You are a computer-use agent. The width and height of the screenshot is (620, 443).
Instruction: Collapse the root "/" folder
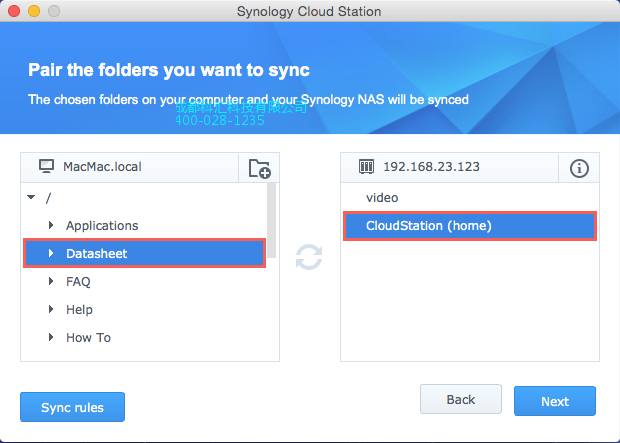click(x=32, y=198)
